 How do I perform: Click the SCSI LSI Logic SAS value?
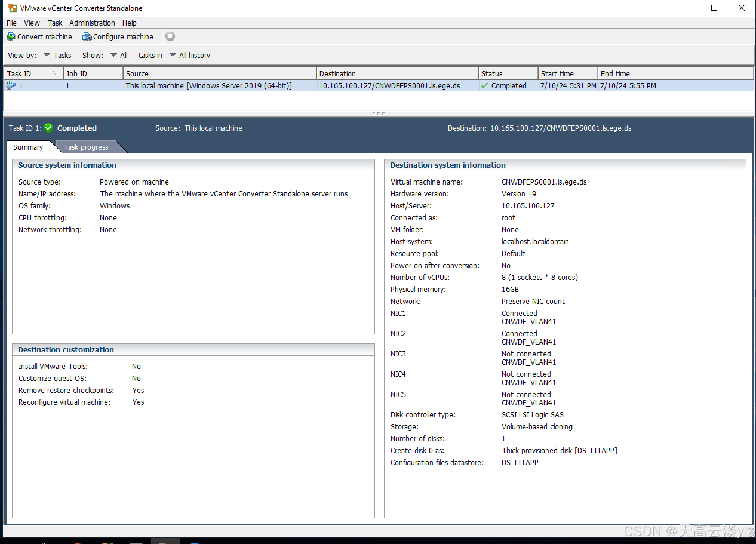[533, 414]
